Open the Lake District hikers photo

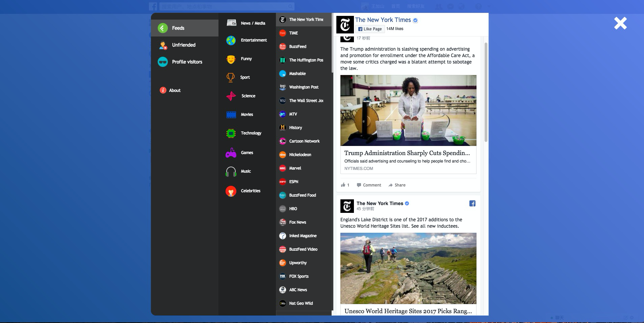pos(408,268)
